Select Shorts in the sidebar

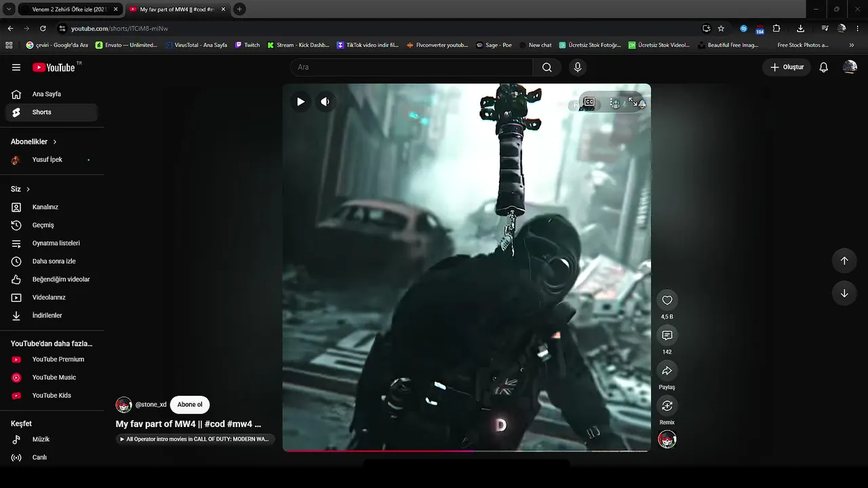[52, 113]
